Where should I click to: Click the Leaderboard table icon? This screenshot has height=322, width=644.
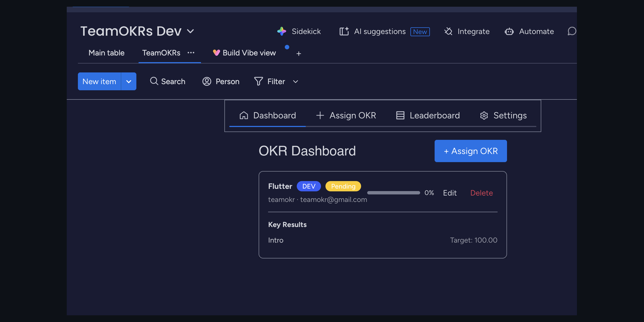point(400,115)
